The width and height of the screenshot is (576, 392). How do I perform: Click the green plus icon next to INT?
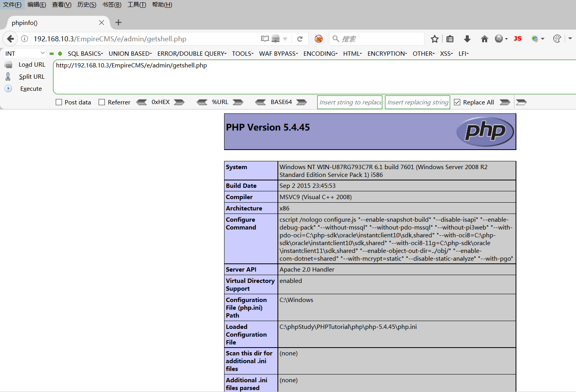pyautogui.click(x=60, y=53)
